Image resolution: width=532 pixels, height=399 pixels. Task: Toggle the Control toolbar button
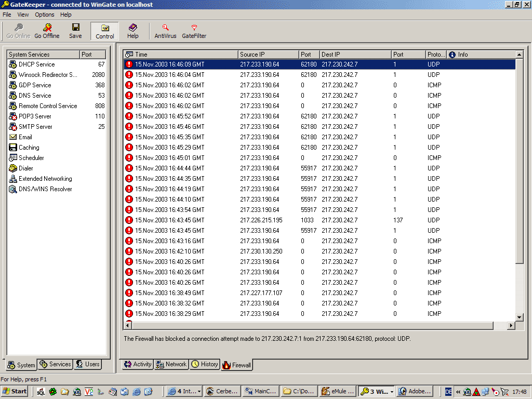point(104,31)
